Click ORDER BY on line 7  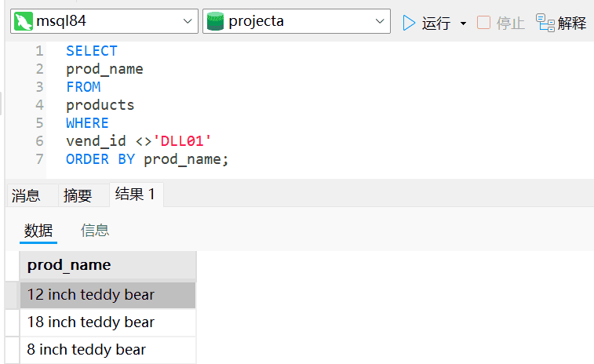point(100,159)
